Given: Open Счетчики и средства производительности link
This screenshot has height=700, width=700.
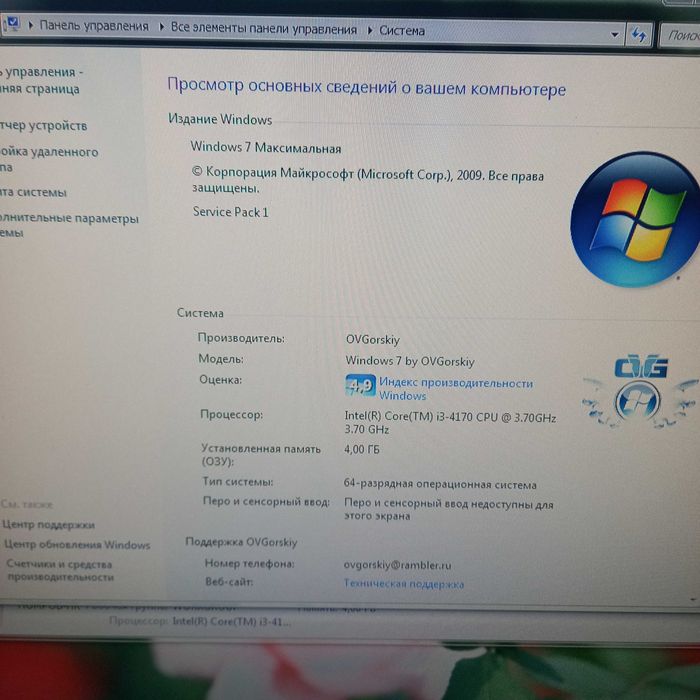Looking at the screenshot, I should pyautogui.click(x=59, y=570).
